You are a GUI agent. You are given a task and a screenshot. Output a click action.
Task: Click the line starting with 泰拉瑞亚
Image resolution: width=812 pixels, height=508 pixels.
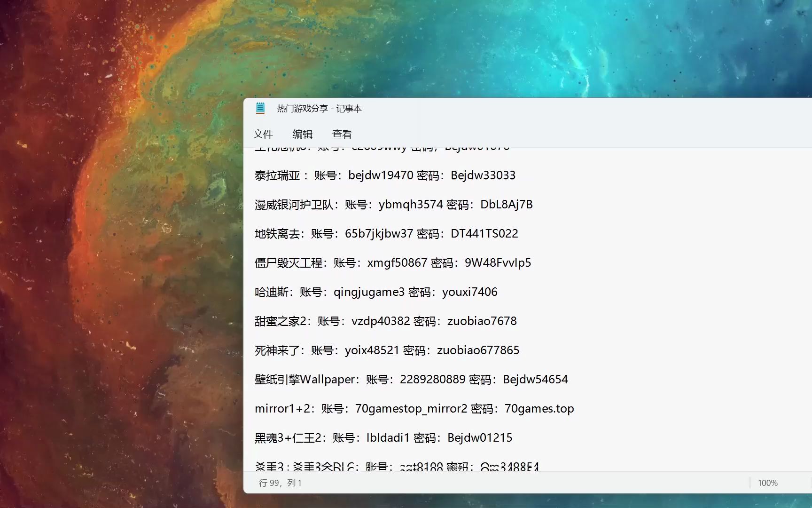coord(385,175)
